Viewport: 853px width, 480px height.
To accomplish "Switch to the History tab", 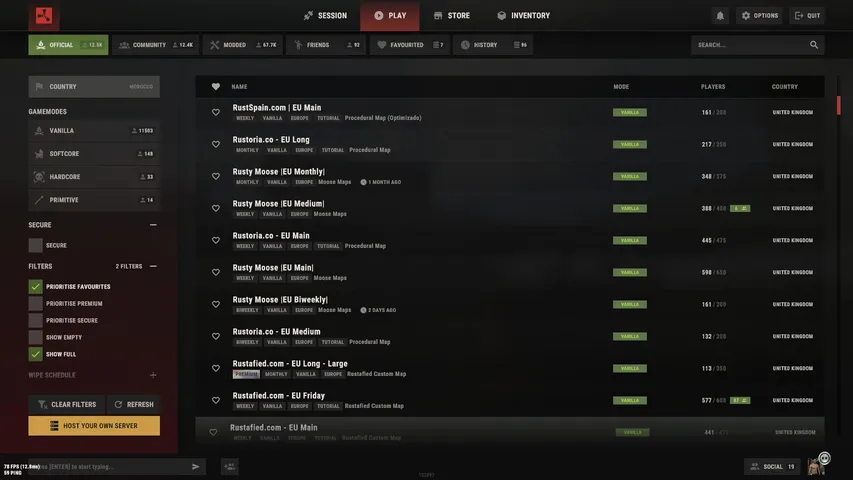I will click(x=493, y=45).
